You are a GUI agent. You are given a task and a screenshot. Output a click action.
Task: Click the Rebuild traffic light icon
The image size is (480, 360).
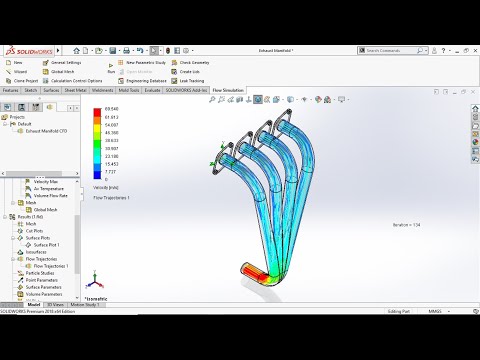pos(168,51)
